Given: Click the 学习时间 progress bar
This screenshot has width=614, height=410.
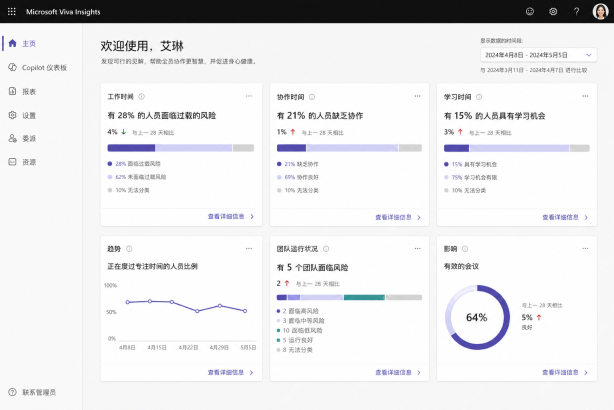Looking at the screenshot, I should point(517,148).
